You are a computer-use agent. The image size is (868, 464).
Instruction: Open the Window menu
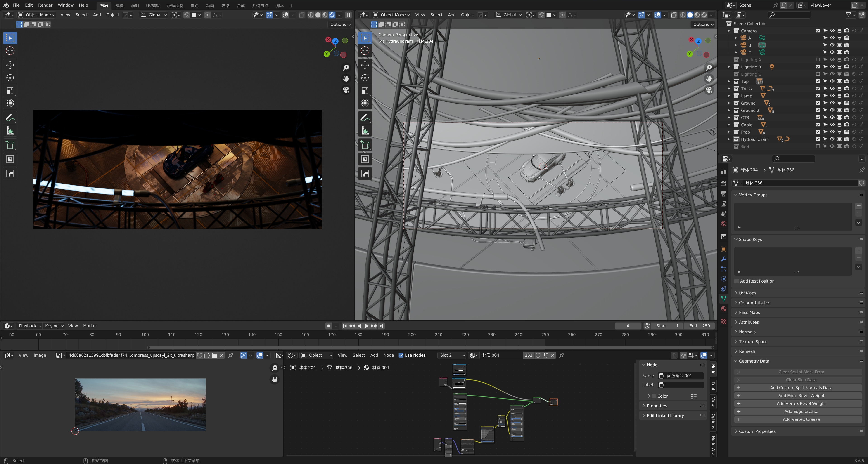point(65,5)
